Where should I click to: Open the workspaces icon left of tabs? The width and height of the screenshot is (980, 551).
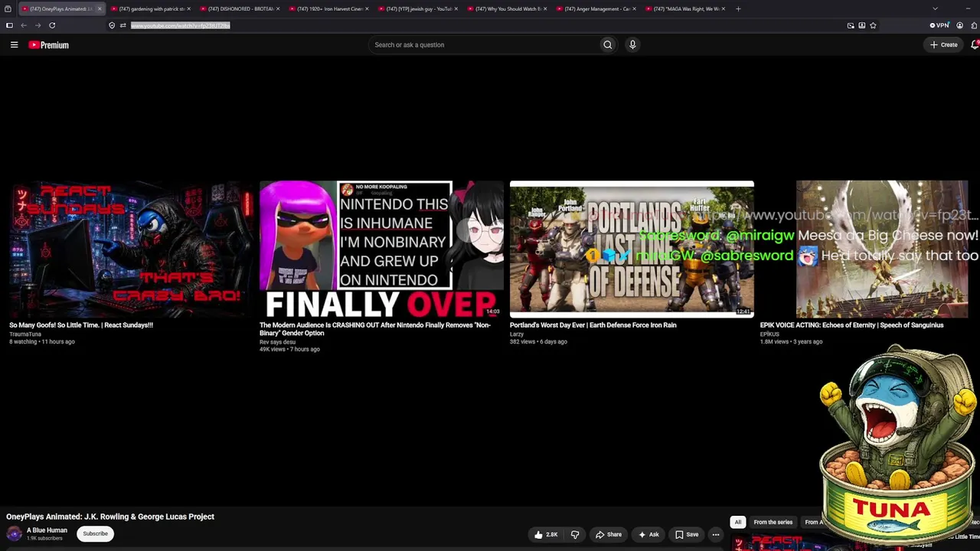pyautogui.click(x=8, y=9)
